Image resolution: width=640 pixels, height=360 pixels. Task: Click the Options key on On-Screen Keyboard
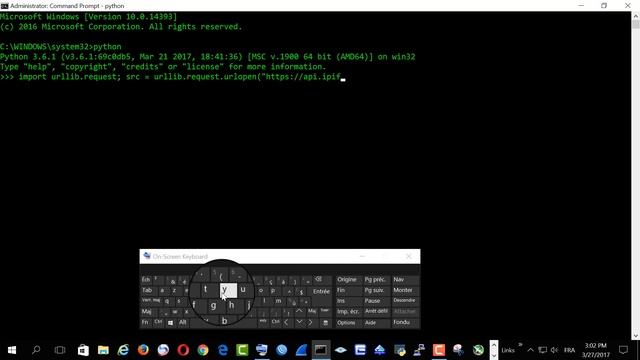[x=348, y=322]
